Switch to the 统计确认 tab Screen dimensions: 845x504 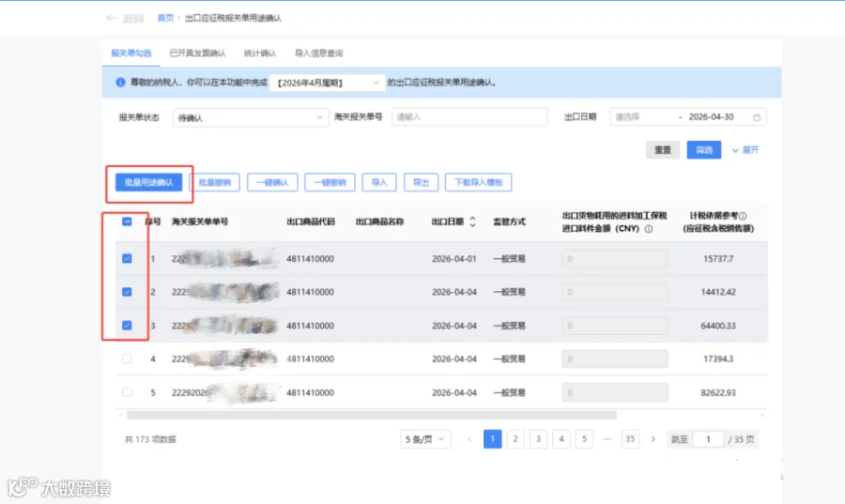[260, 53]
